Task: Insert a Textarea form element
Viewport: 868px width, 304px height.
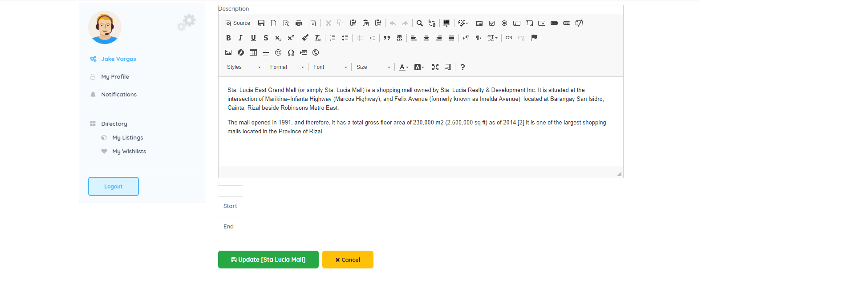Action: tap(529, 23)
